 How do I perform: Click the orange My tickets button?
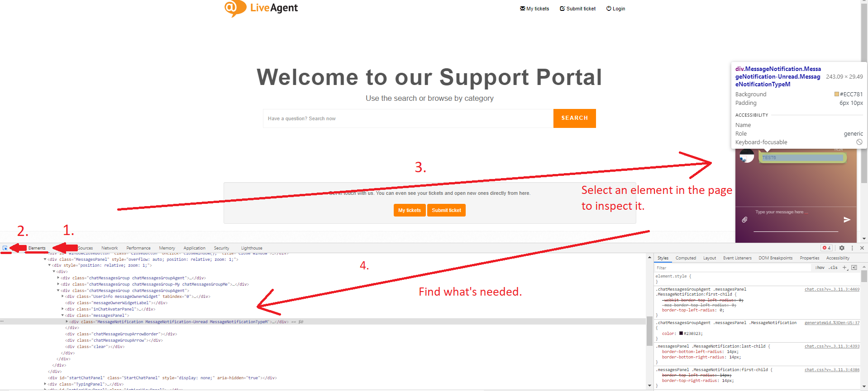[x=410, y=210]
